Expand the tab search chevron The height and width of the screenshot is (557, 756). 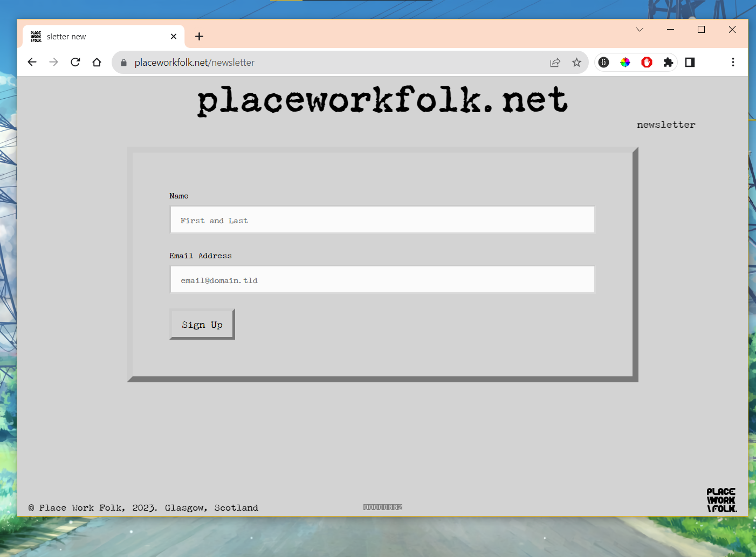[640, 30]
